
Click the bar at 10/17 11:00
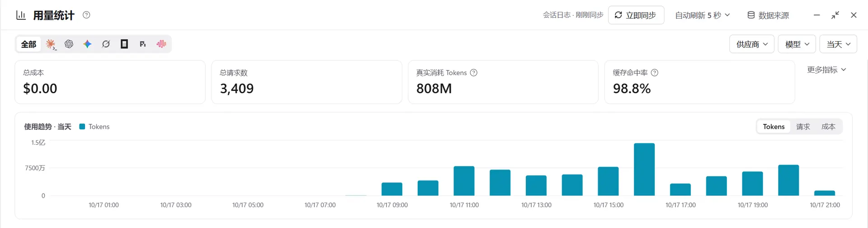[464, 181]
